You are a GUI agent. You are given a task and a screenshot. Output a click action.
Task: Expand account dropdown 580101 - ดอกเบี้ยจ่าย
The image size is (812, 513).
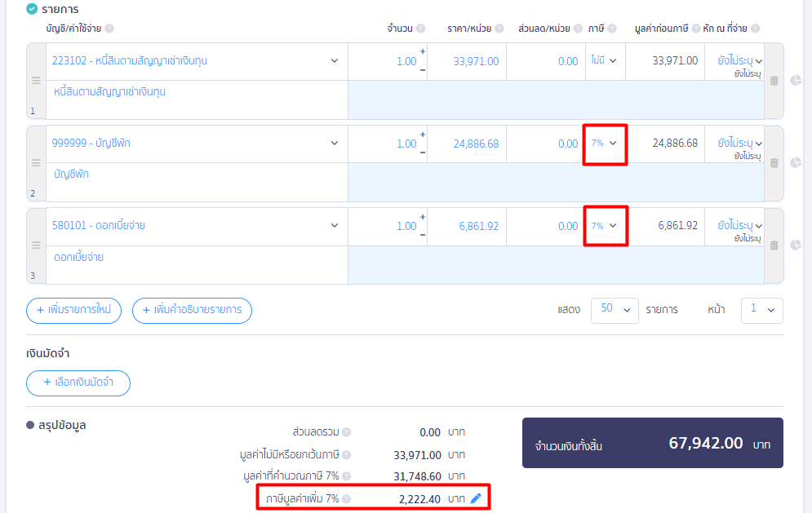click(334, 226)
